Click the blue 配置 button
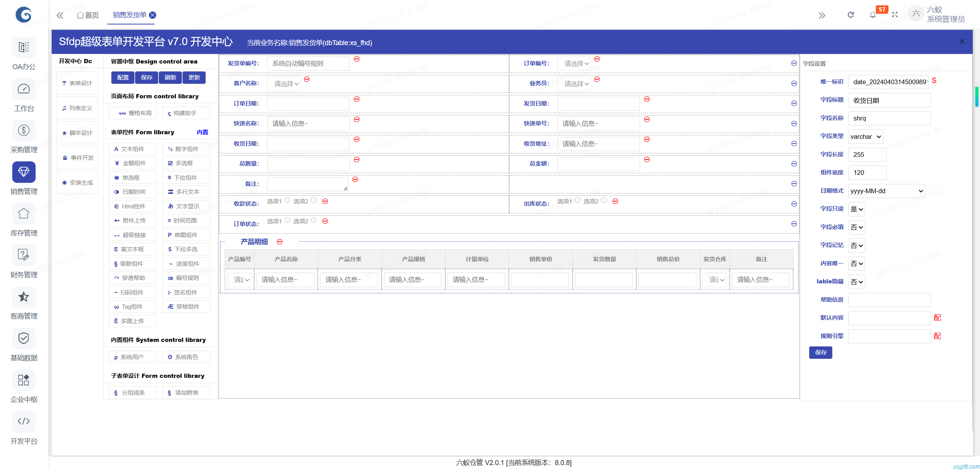The height and width of the screenshot is (470, 980). click(123, 78)
